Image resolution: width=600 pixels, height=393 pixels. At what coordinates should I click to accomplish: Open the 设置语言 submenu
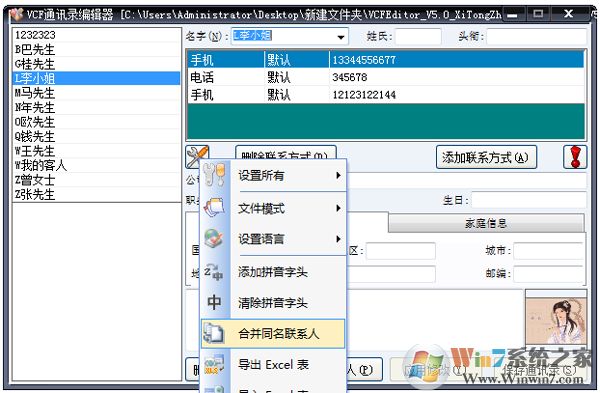coord(273,239)
